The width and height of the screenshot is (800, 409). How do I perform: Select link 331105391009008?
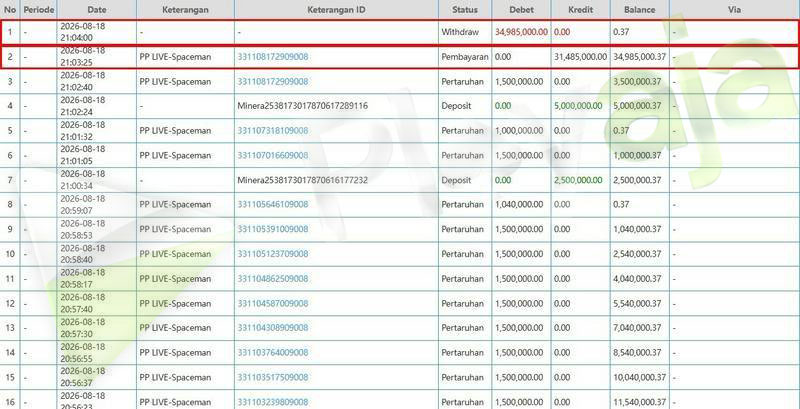pos(272,229)
